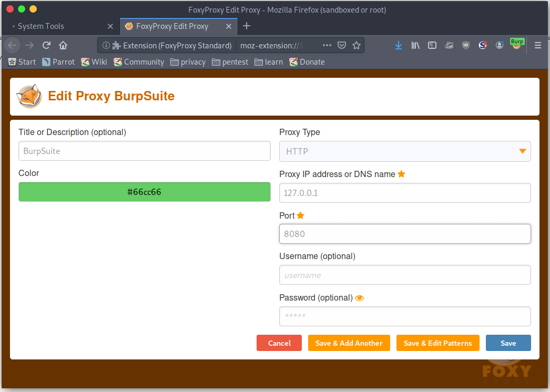Open FoxyProxy toolbar icon labeled Burp

pyautogui.click(x=517, y=44)
